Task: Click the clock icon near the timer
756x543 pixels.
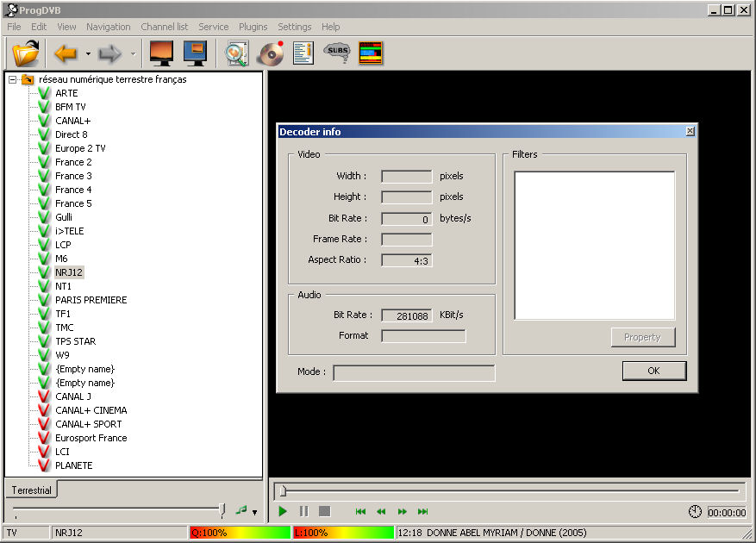Action: 695,512
